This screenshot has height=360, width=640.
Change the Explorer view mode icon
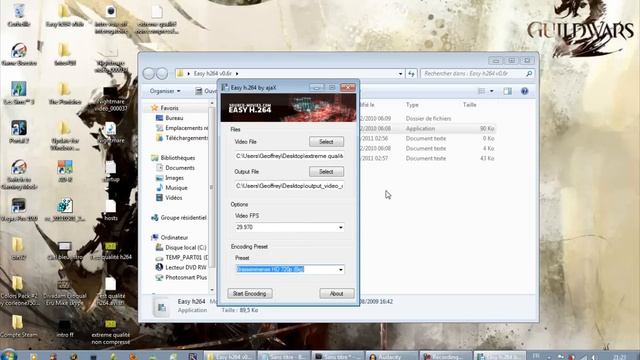pos(482,91)
